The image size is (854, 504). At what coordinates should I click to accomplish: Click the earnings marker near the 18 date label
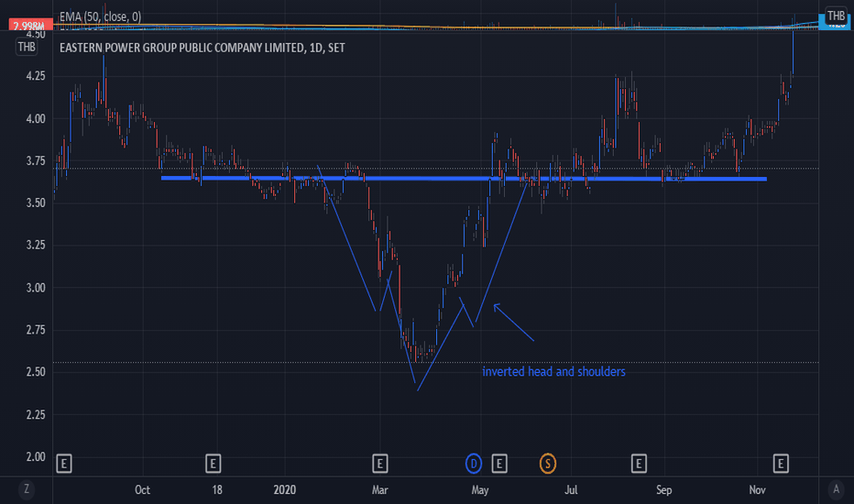tap(213, 464)
